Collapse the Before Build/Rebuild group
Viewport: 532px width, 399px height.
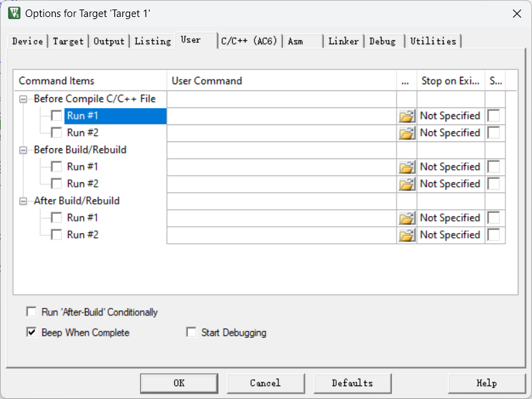click(x=24, y=150)
